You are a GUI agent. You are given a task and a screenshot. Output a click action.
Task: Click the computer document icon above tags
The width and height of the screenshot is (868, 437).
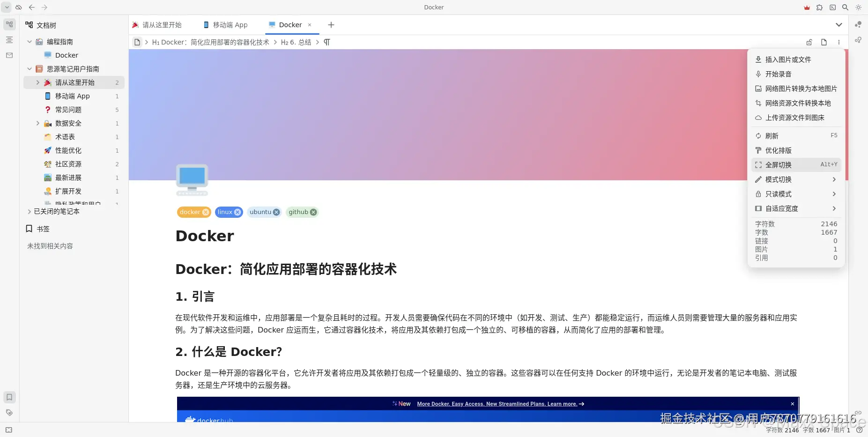click(x=192, y=180)
